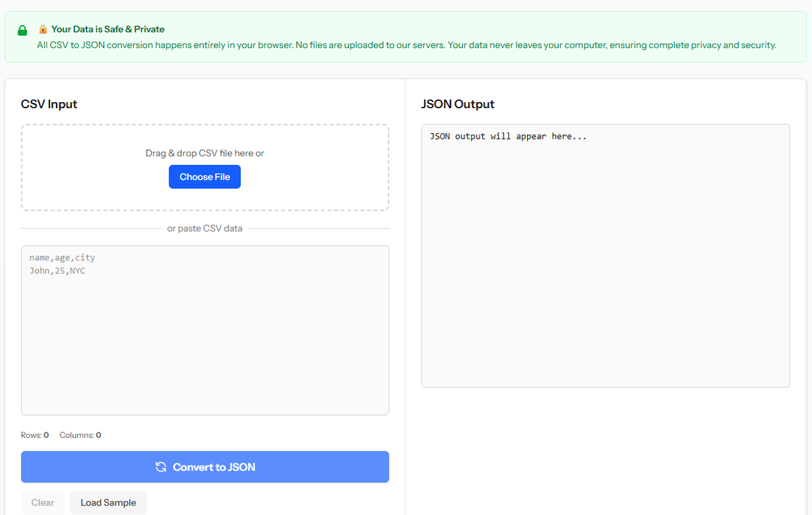
Task: Click the Choose File button
Action: click(x=204, y=177)
